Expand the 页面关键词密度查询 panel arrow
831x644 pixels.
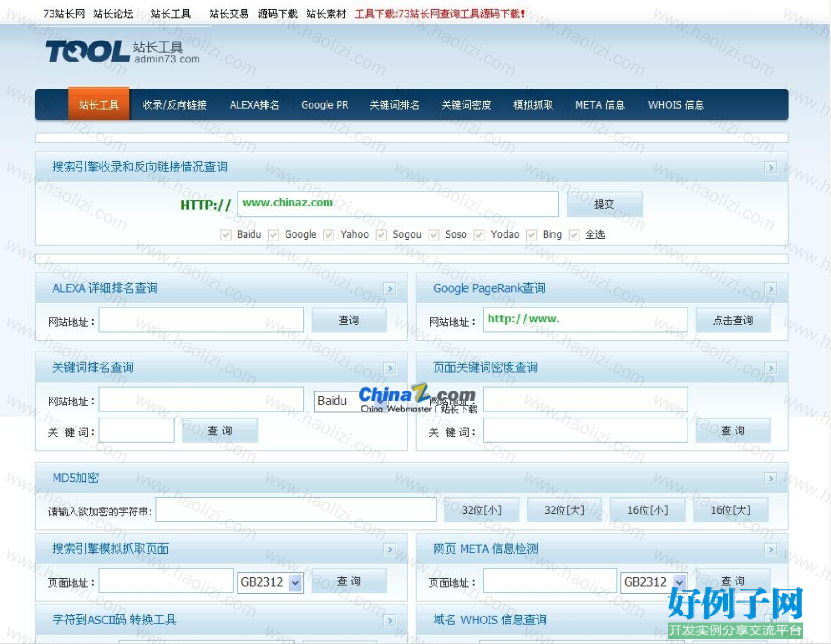pyautogui.click(x=771, y=368)
